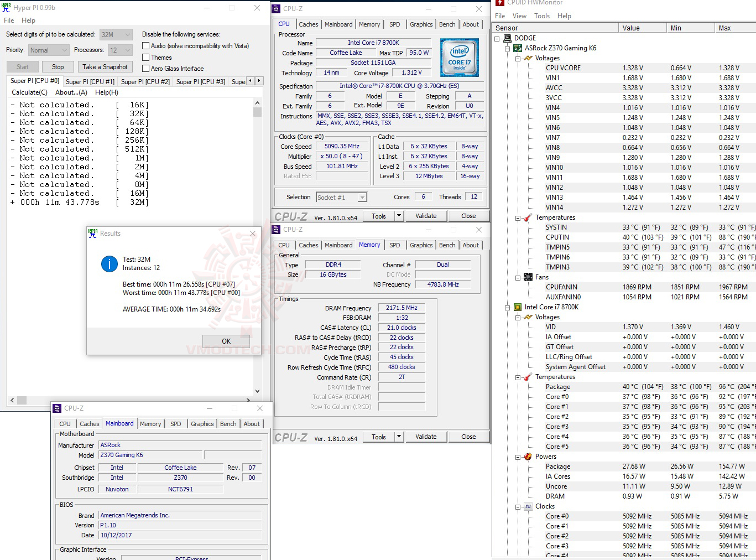This screenshot has width=756, height=560.
Task: Click the Max column header in HWMonitor
Action: 735,28
